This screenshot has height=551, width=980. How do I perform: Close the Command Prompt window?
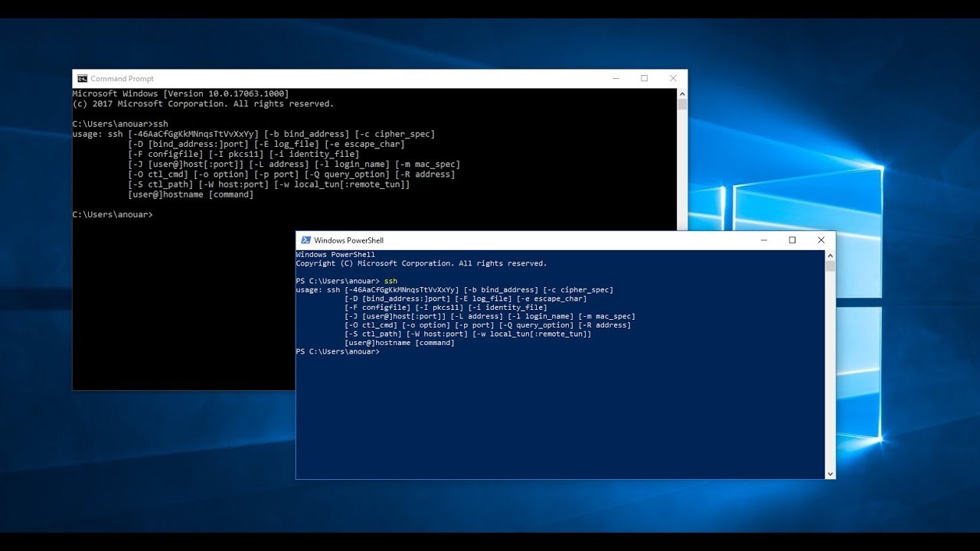(673, 78)
